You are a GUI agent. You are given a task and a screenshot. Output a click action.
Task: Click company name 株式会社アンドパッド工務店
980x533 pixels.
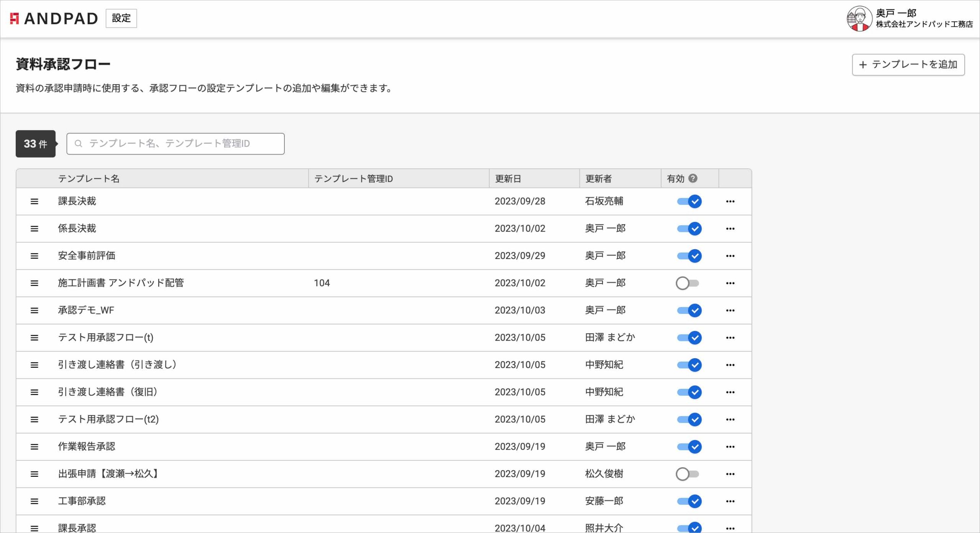[x=924, y=24]
